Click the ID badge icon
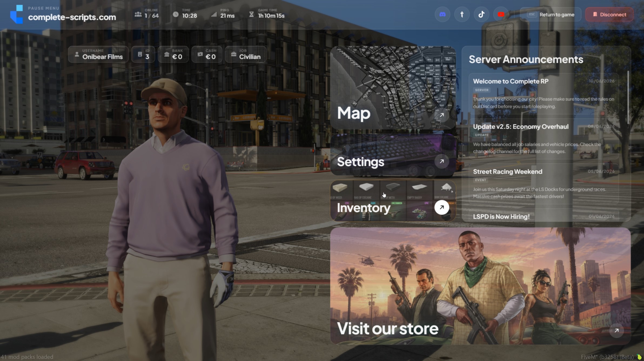 140,54
